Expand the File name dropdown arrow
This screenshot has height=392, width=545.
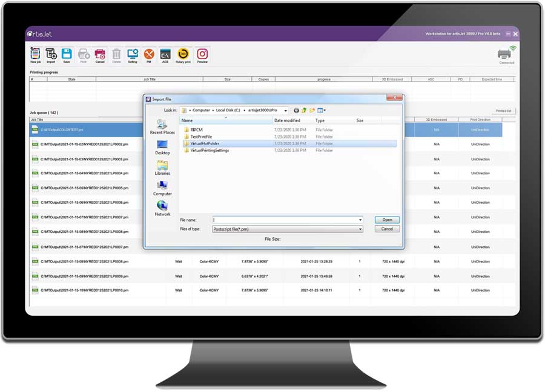[360, 220]
